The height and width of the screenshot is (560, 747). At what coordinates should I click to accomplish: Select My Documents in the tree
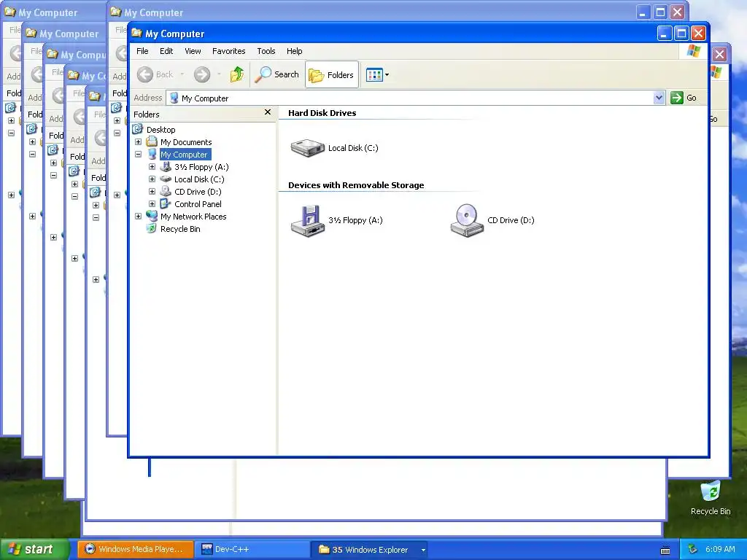(186, 142)
